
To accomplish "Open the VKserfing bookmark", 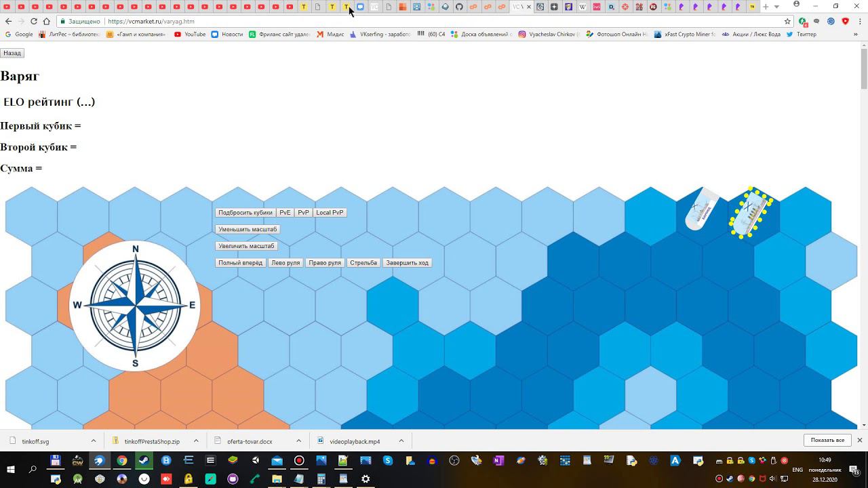I will click(x=380, y=34).
